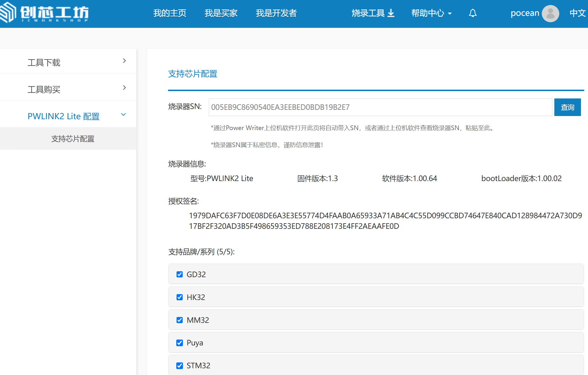Image resolution: width=588 pixels, height=375 pixels.
Task: Click the burner tool download arrow icon
Action: pos(391,13)
